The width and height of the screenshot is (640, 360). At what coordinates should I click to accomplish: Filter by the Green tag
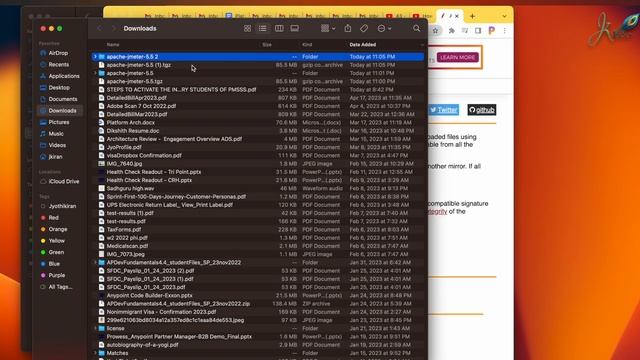(x=56, y=252)
